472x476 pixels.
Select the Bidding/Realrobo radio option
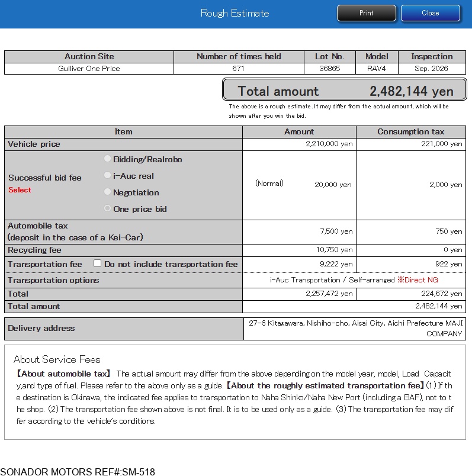107,159
